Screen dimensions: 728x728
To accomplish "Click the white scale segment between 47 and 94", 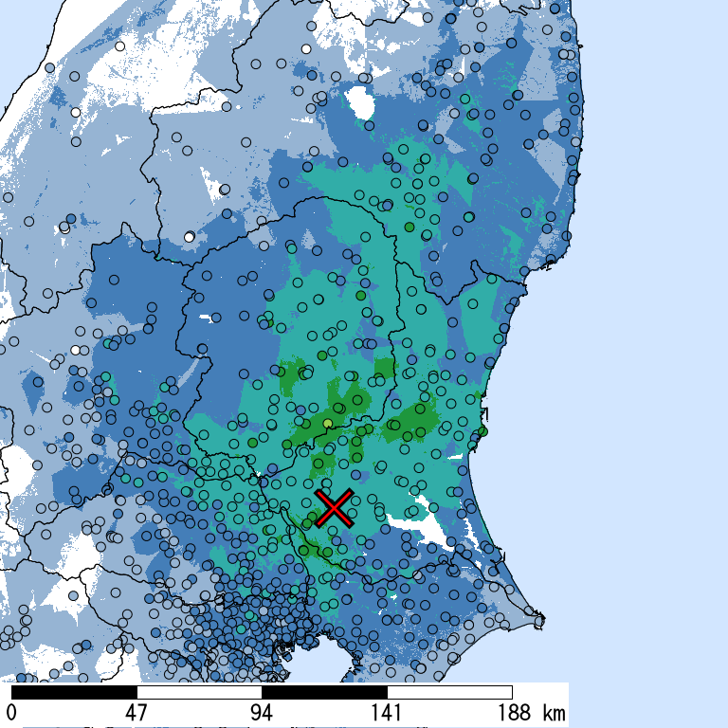I will [199, 692].
